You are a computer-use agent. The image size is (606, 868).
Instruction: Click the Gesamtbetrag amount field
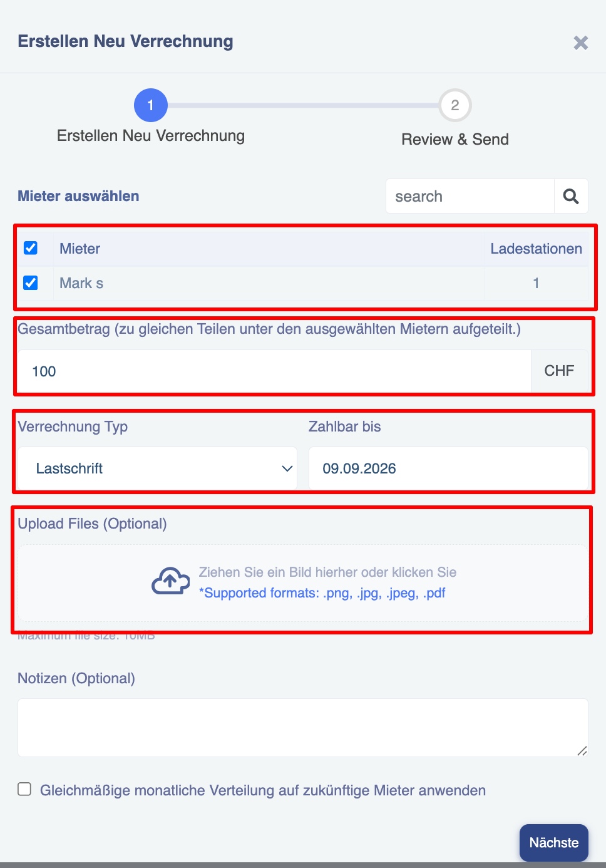click(x=274, y=371)
